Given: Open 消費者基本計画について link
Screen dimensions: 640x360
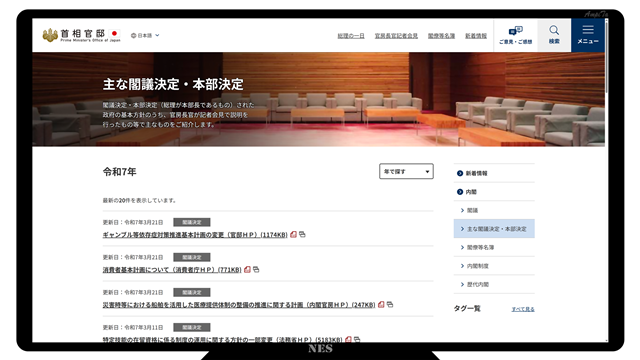Looking at the screenshot, I should [x=172, y=270].
